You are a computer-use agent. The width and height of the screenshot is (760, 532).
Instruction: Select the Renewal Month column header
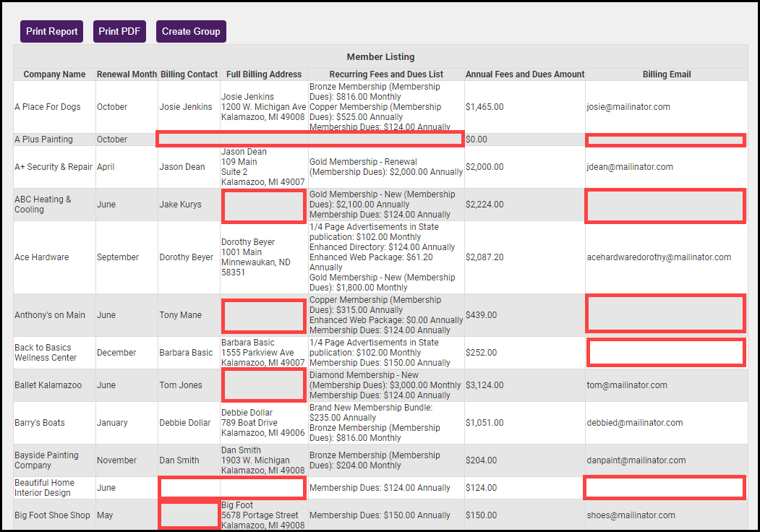(127, 74)
